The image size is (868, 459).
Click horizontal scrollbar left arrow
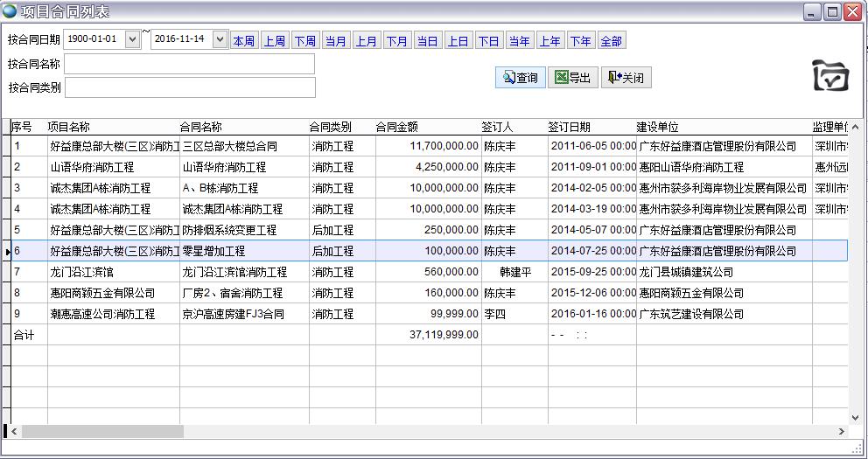coord(15,432)
